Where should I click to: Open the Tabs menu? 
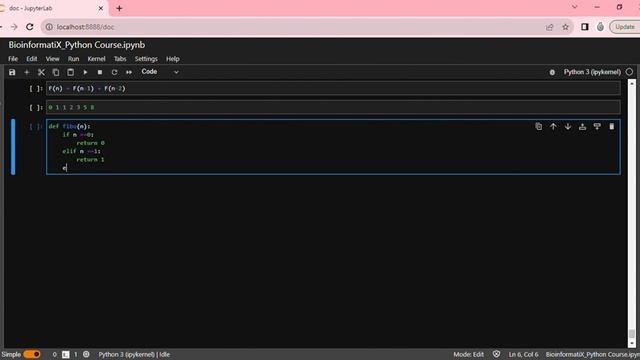click(120, 59)
